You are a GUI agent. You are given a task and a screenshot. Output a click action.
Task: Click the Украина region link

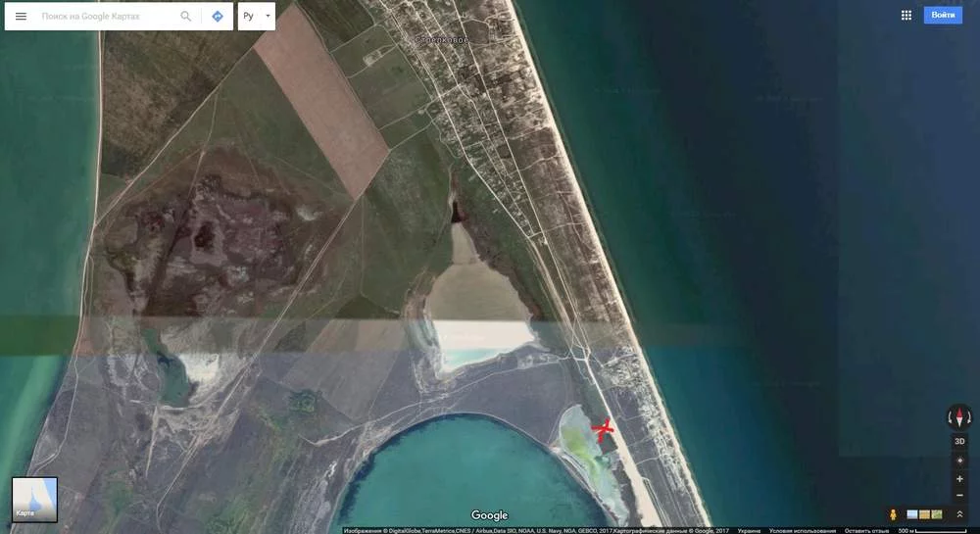tap(749, 530)
